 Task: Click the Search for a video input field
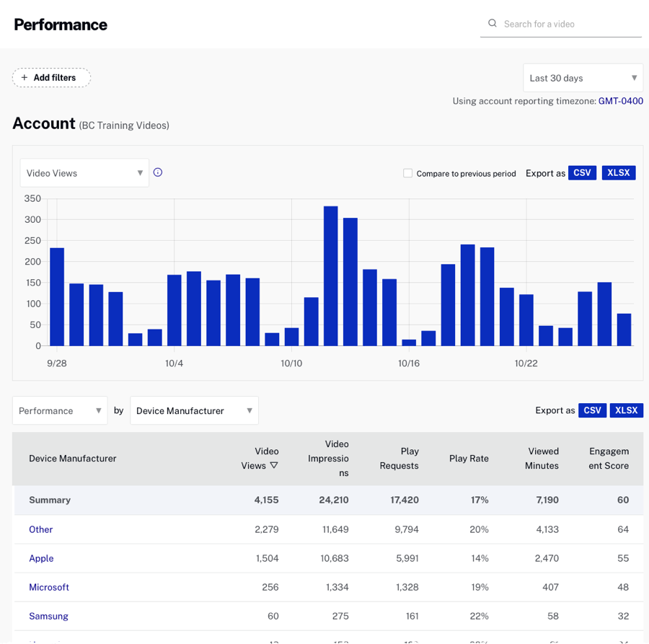[x=562, y=23]
